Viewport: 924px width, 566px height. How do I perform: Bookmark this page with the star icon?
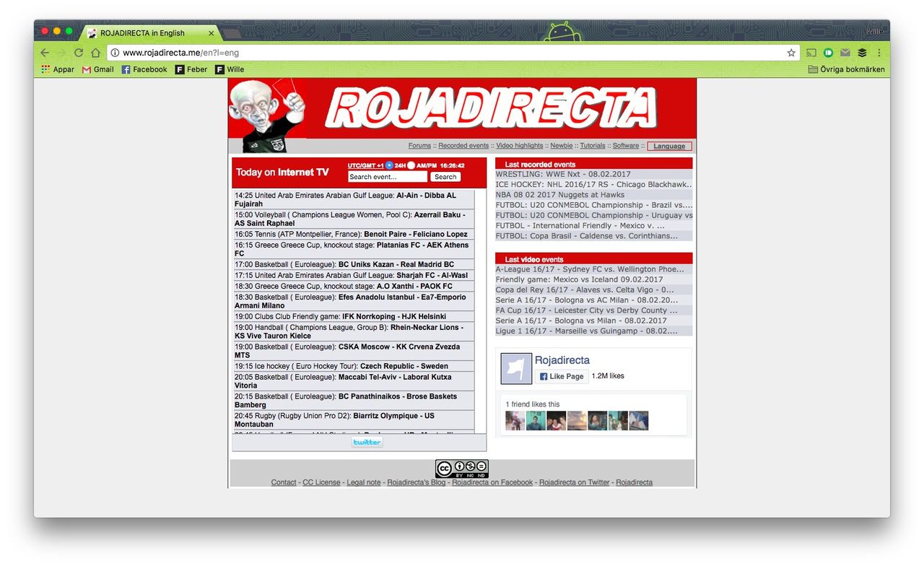click(x=791, y=53)
